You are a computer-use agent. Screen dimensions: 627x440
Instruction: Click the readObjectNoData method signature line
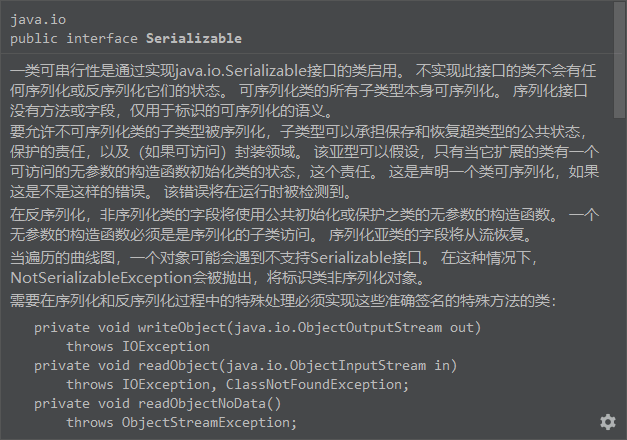pos(158,404)
